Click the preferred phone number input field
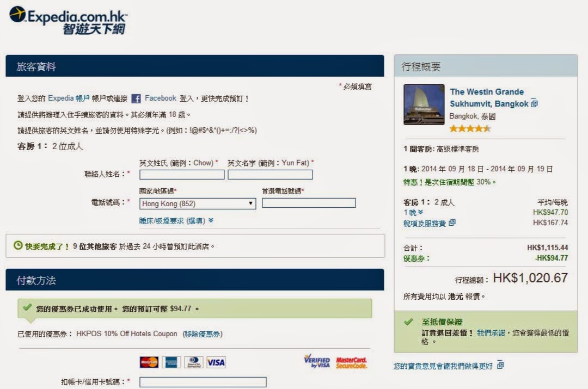This screenshot has width=588, height=389. coord(309,203)
